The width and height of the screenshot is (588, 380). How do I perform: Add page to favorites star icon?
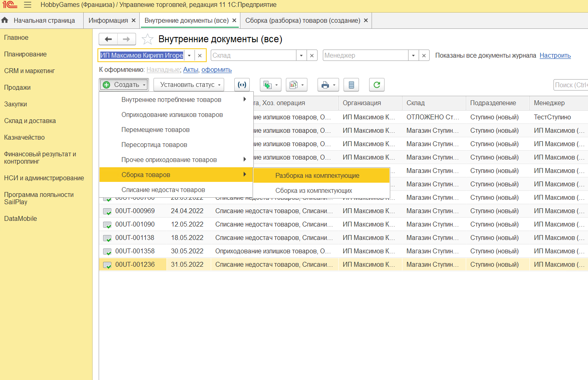click(x=147, y=39)
